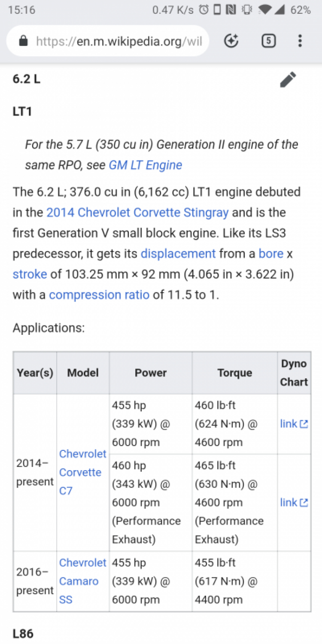Open dyno chart link for 455 hp Corvette
The image size is (322, 644).
[x=294, y=424]
